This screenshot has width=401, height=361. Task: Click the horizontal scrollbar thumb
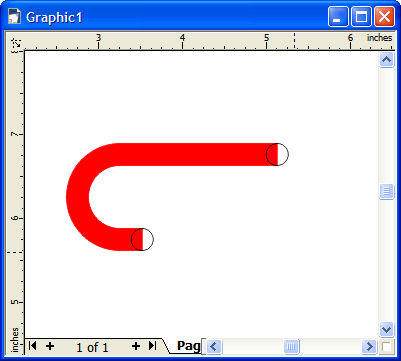tap(291, 347)
